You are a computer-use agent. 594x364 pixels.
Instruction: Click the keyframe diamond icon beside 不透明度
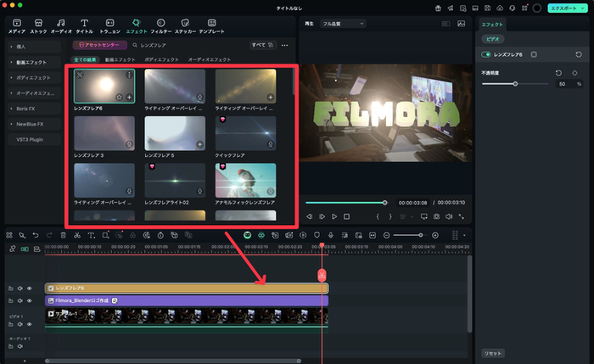point(574,73)
